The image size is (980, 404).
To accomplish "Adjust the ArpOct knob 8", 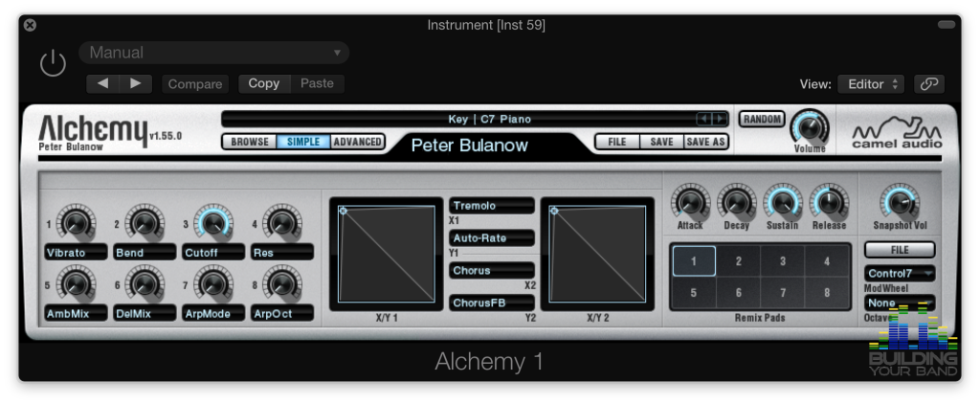I will [282, 282].
